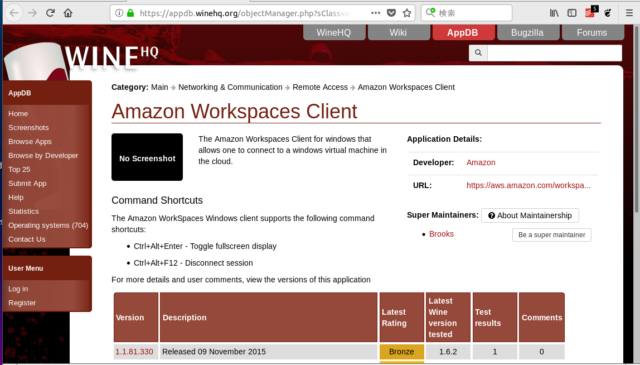Open the Remote Access breadcrumb
Viewport: 640px width, 365px height.
pyautogui.click(x=320, y=87)
